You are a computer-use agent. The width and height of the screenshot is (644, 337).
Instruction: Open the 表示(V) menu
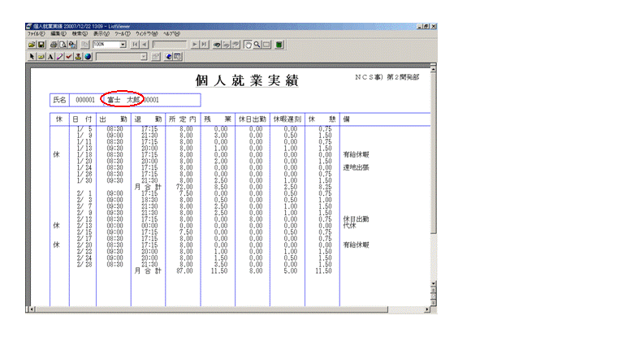point(102,35)
